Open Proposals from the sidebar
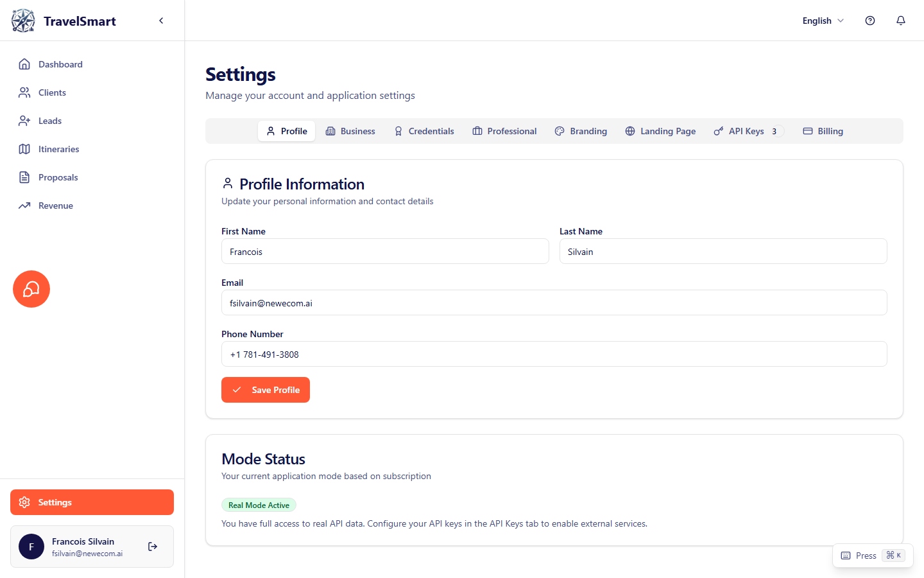924x578 pixels. click(56, 177)
